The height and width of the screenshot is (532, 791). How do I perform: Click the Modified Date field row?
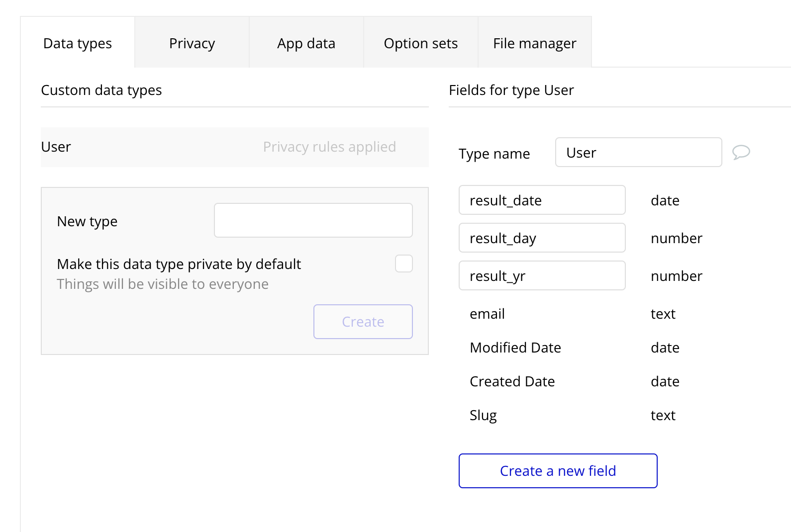click(515, 348)
